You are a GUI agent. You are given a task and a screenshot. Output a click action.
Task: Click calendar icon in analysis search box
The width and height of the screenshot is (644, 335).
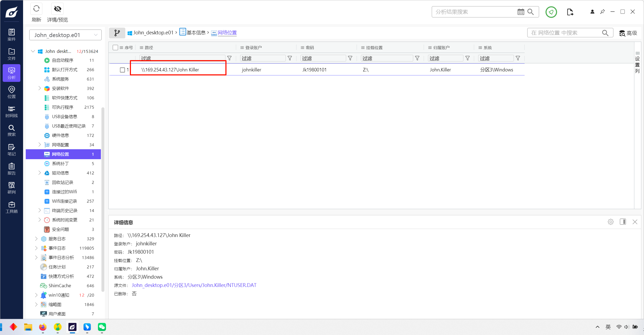(x=521, y=12)
